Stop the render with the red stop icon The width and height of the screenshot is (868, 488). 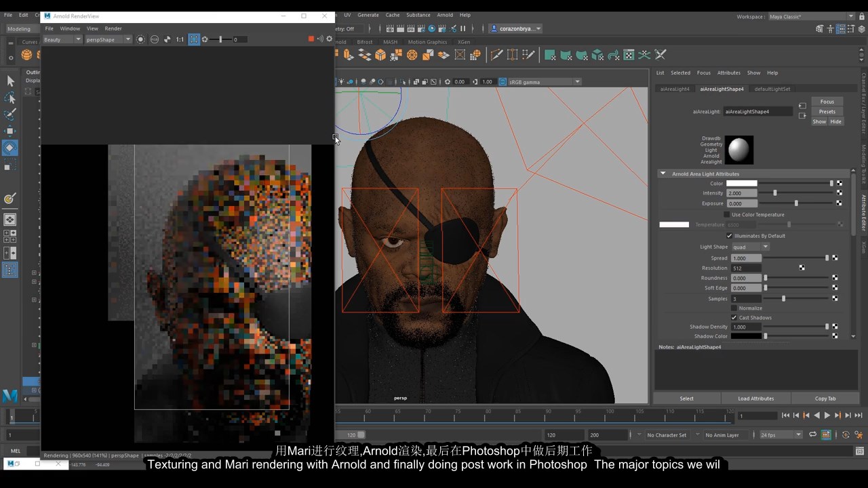(311, 39)
